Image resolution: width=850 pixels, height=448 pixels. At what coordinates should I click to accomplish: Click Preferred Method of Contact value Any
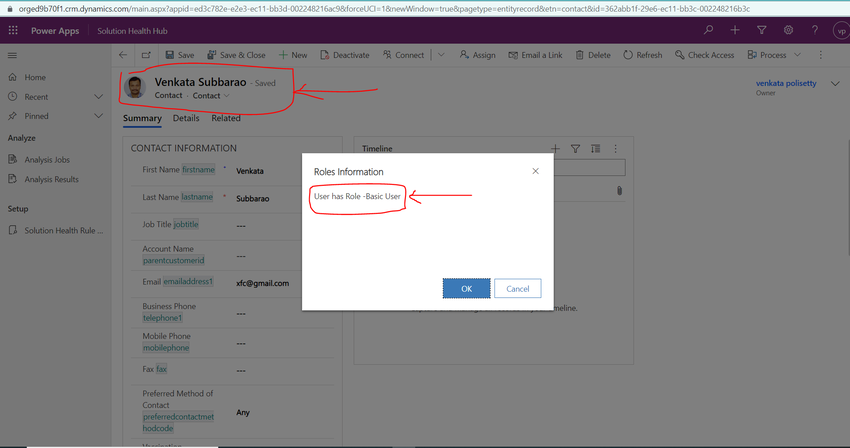point(243,412)
